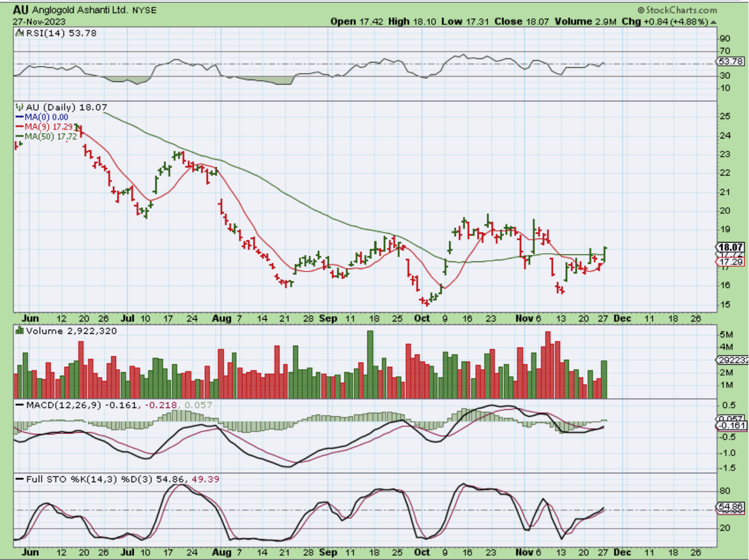Click the 27-Nov-2023 chart date
Viewport: 749px width, 560px height.
[x=37, y=21]
